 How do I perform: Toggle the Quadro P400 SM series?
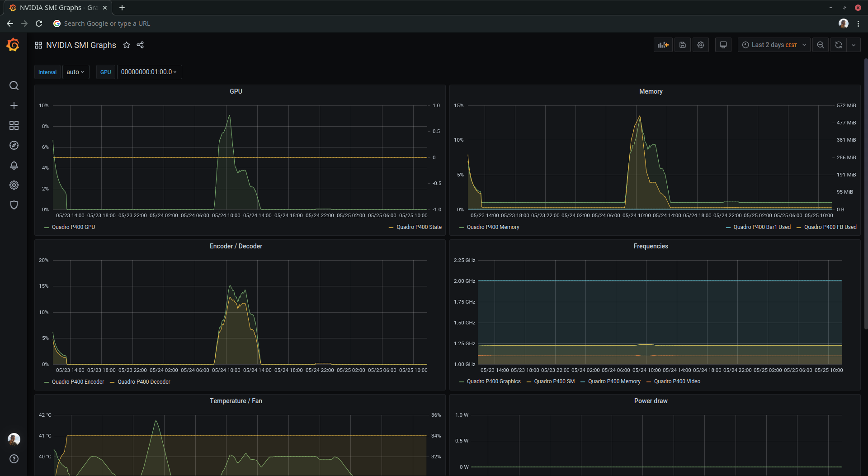(554, 381)
